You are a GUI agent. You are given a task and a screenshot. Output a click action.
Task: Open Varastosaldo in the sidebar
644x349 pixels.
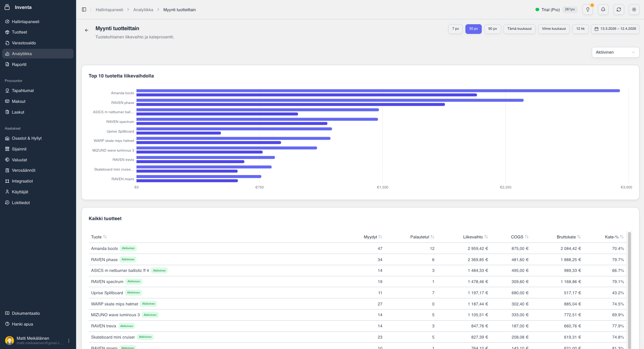pos(24,43)
